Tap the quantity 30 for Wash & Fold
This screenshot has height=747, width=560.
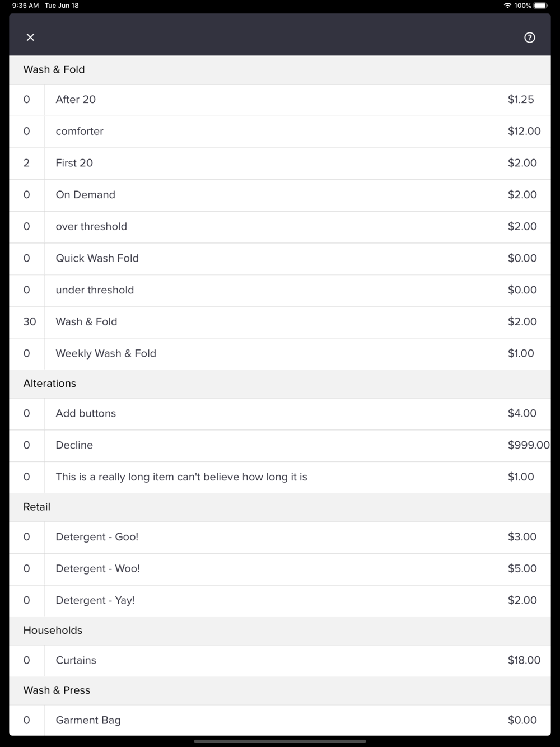coord(29,321)
